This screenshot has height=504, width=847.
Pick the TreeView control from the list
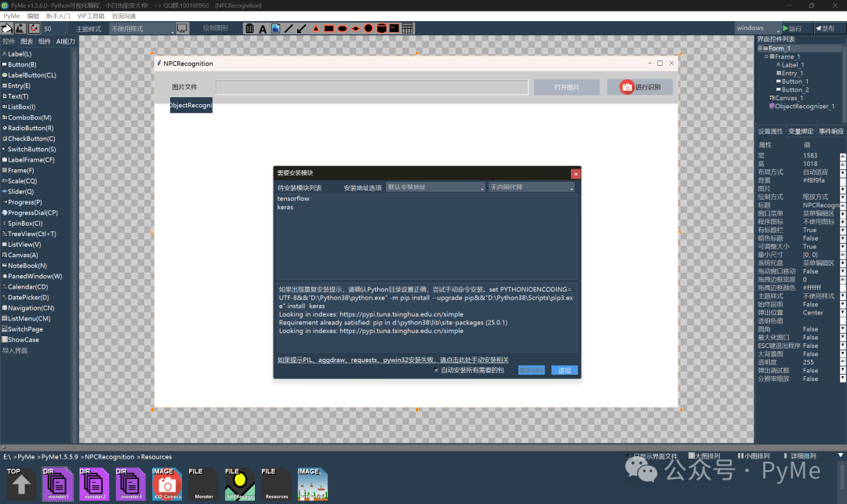coord(32,234)
